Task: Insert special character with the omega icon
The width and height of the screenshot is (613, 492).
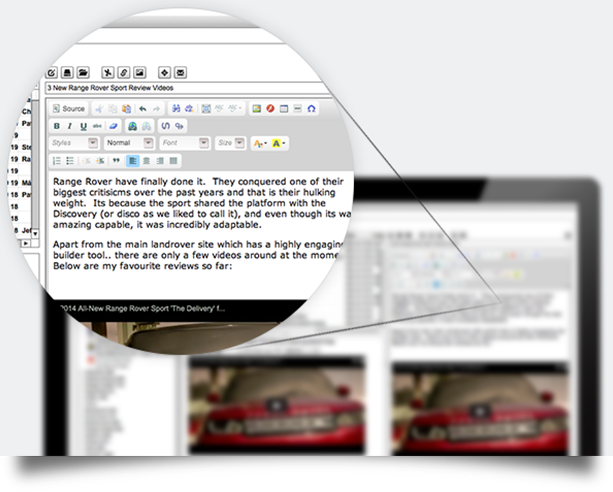Action: coord(311,109)
